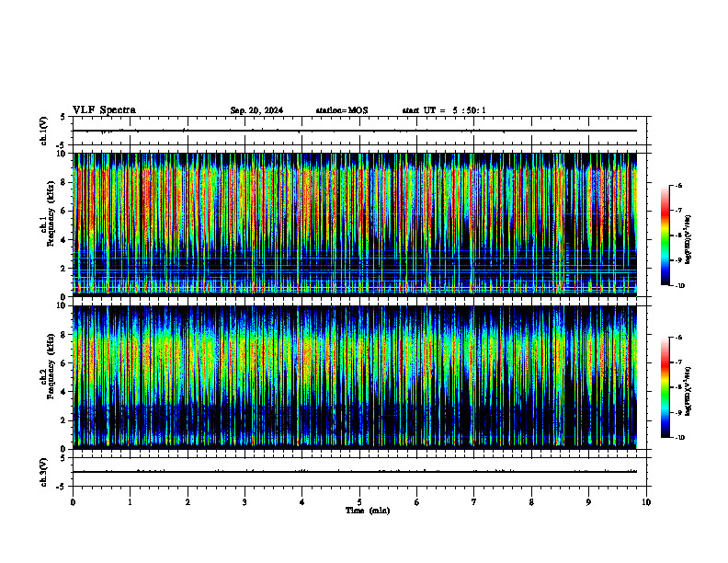Image resolution: width=728 pixels, height=563 pixels.
Task: Click time axis tick label 1
Action: point(130,502)
